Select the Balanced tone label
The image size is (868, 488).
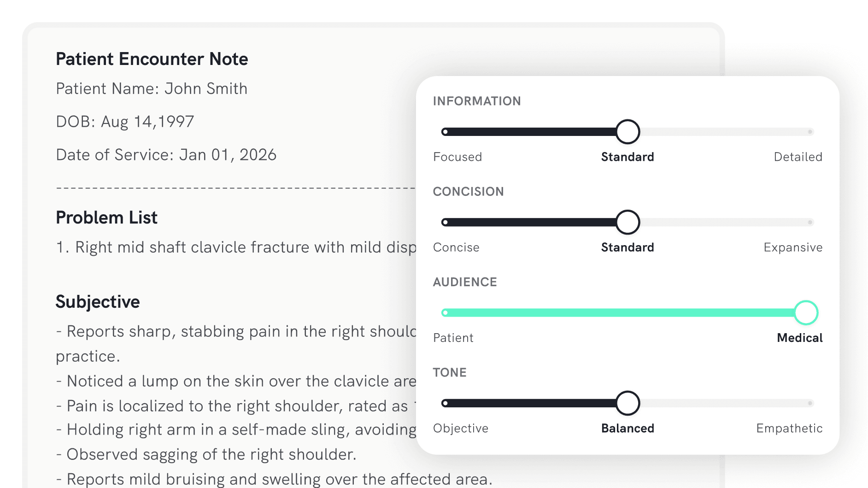[627, 429]
